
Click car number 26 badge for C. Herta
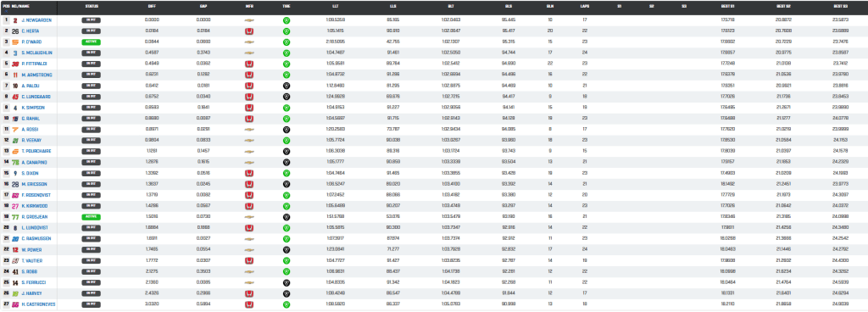click(15, 31)
